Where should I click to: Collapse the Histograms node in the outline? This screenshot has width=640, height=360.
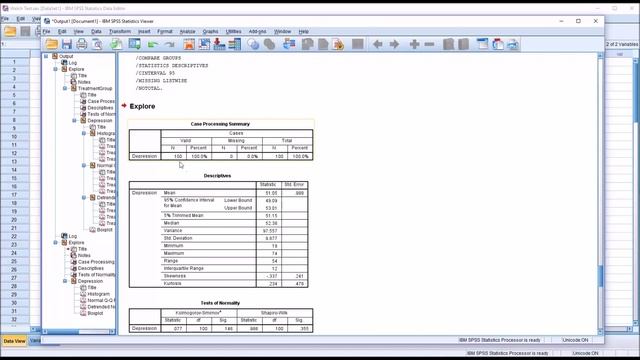tap(84, 133)
